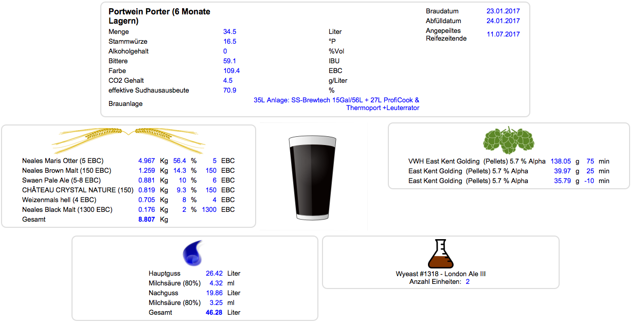
Task: Click the blue water drop icon
Action: tap(194, 253)
